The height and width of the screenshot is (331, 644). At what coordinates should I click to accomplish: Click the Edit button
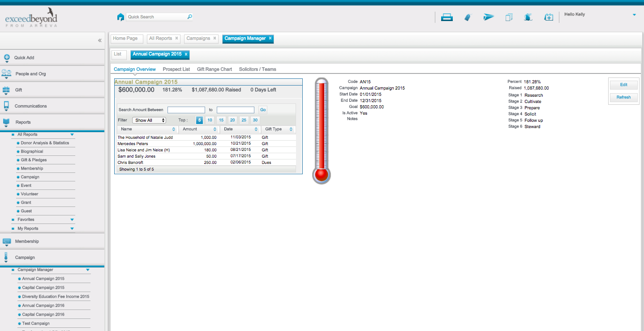click(623, 85)
